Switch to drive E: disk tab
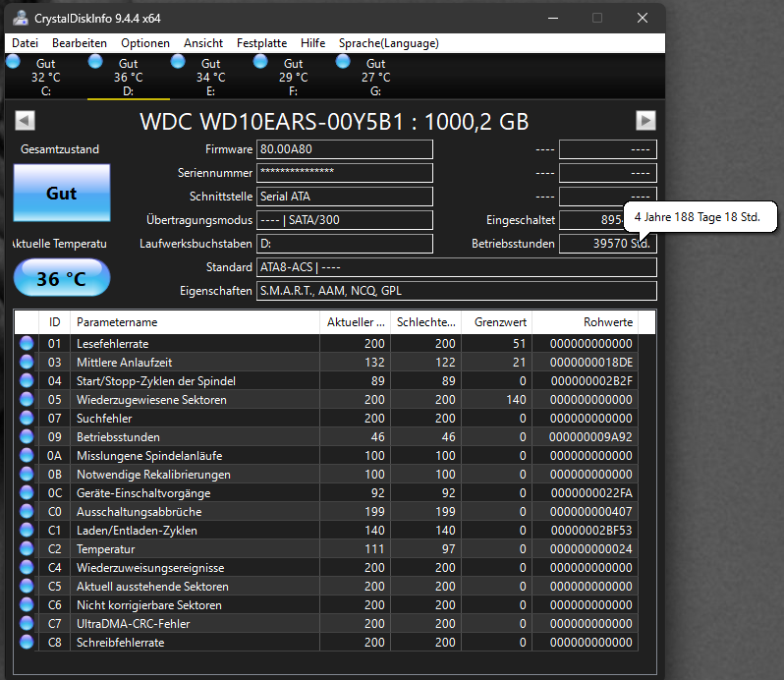This screenshot has width=784, height=680. coord(211,77)
